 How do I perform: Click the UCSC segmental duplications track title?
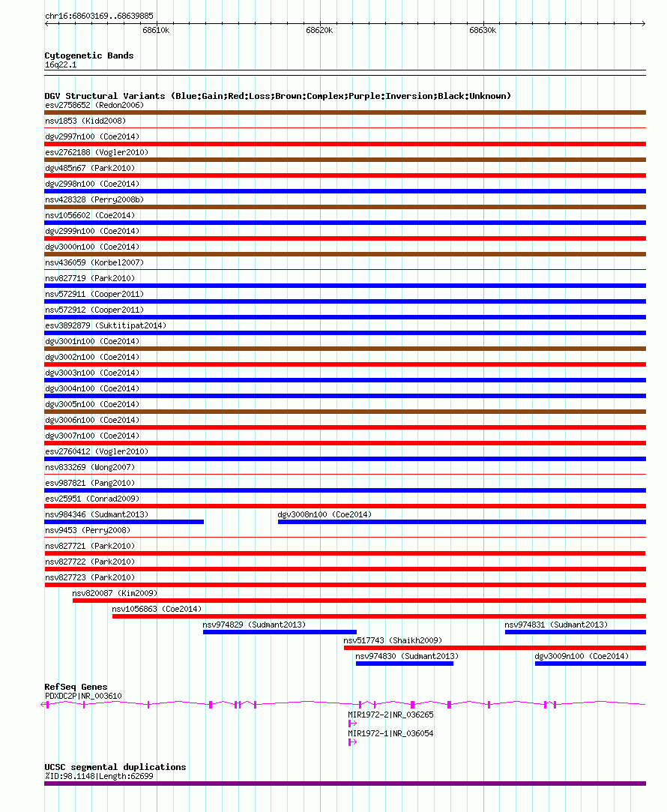tap(115, 767)
